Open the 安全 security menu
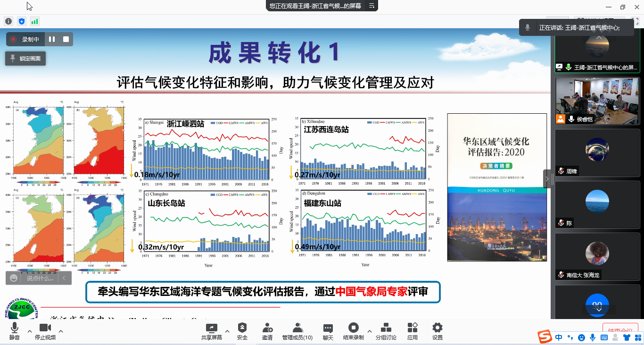 pyautogui.click(x=242, y=331)
